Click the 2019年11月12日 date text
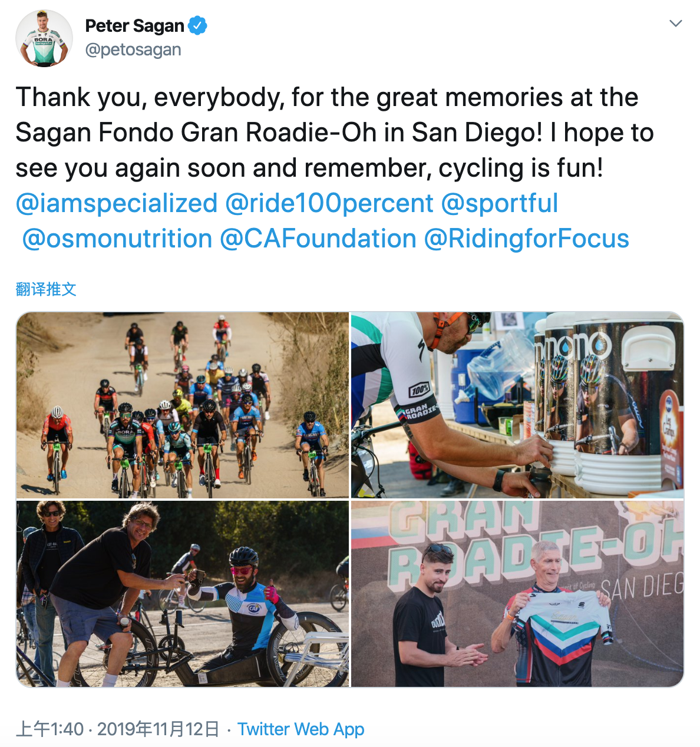 click(158, 729)
